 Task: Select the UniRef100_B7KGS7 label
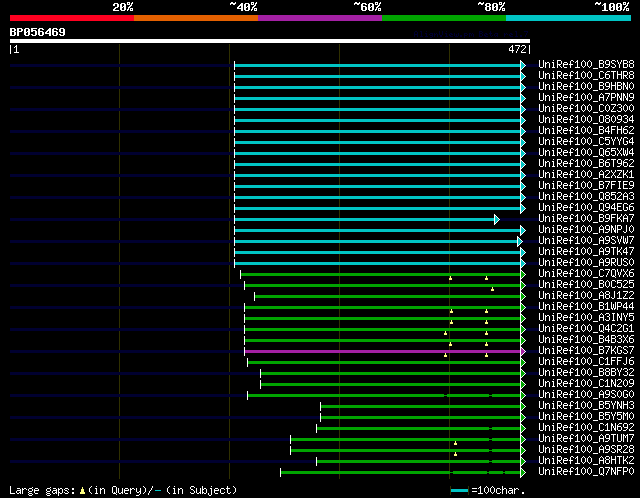(x=586, y=351)
